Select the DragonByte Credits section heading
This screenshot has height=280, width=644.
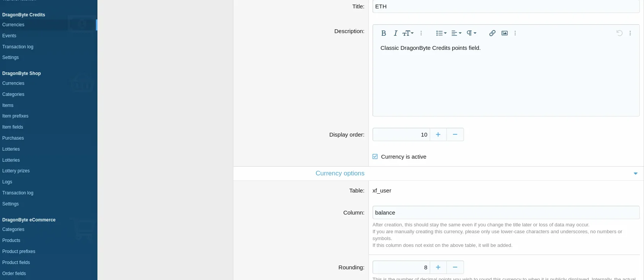coord(24,15)
